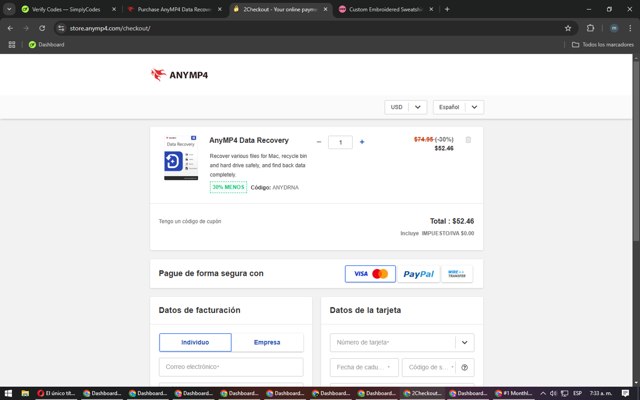Open the apps grid in bookmarks bar
Screen dimensions: 640x400
tap(12, 44)
